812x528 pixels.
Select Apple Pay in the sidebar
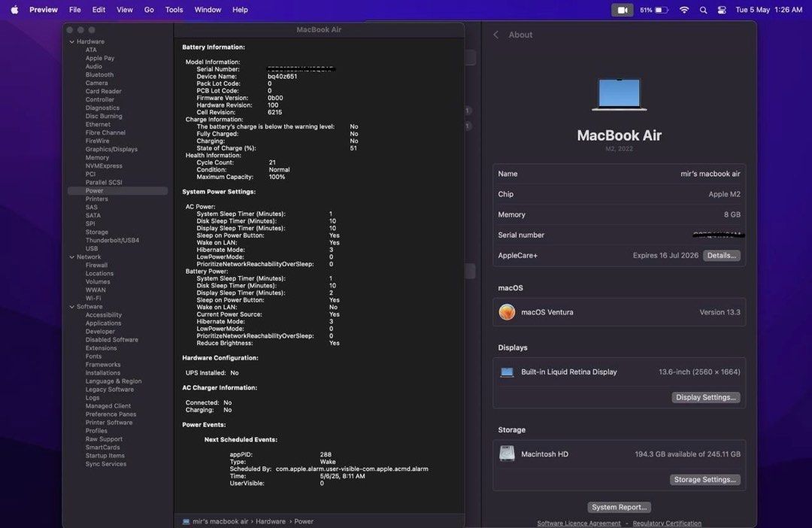[x=100, y=58]
